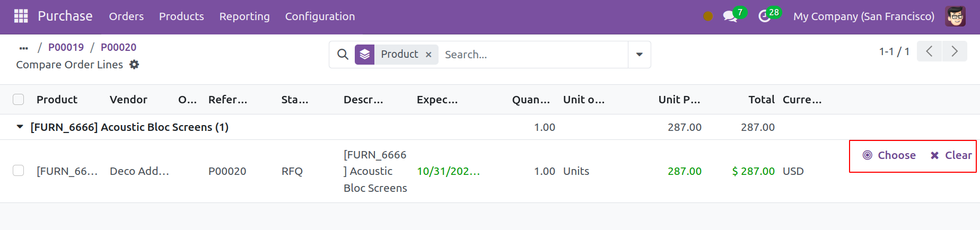The height and width of the screenshot is (230, 980).
Task: Open the Reporting menu
Action: [x=244, y=16]
